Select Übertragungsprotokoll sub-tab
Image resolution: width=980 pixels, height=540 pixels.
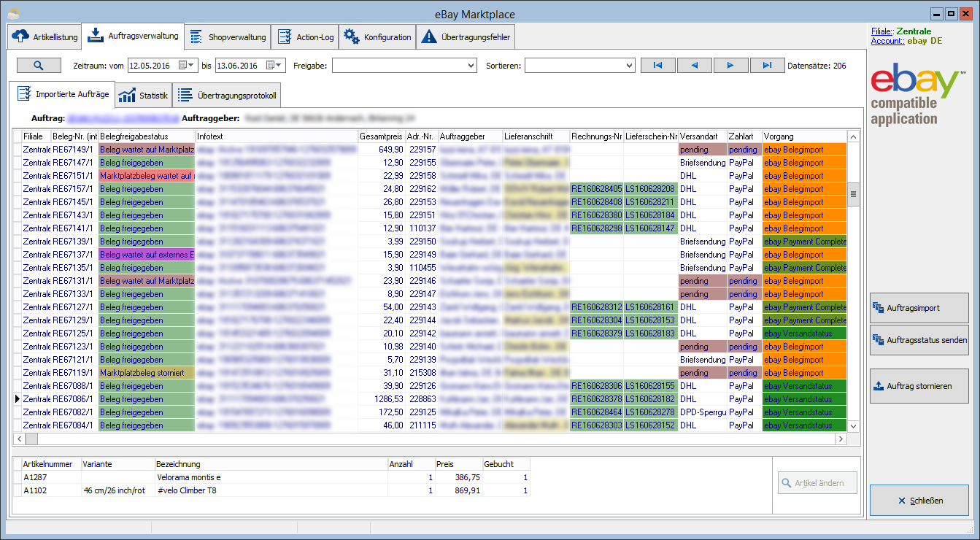click(x=225, y=96)
